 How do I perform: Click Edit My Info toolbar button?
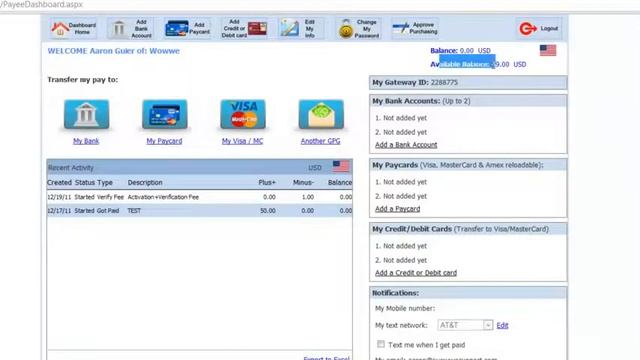click(301, 29)
